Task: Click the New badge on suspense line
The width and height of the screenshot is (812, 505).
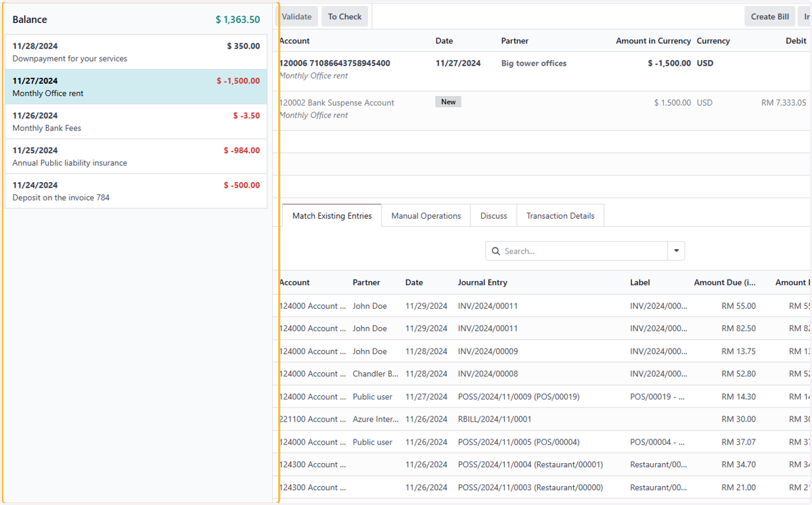Action: pyautogui.click(x=448, y=102)
